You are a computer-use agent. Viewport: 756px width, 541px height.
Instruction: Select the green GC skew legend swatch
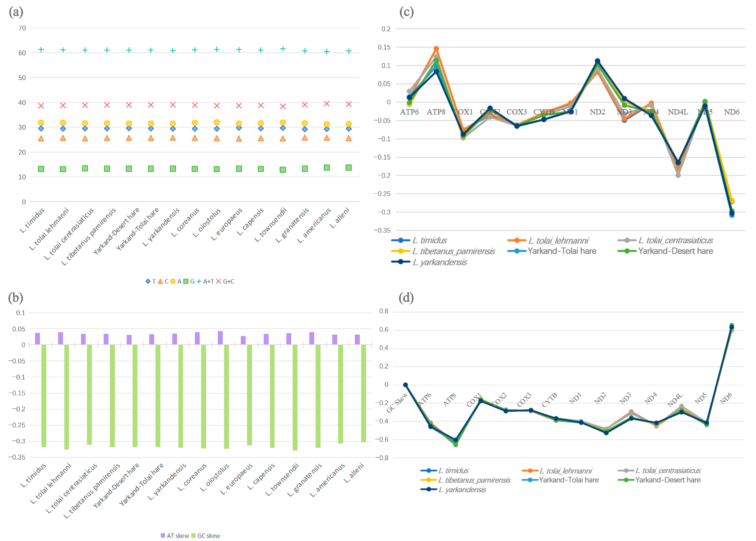point(193,535)
